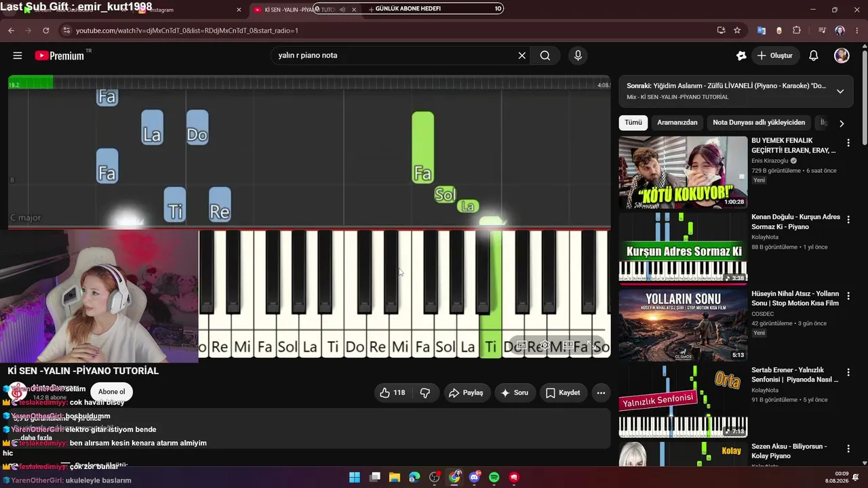Open the YouTube guide hamburger menu
Image resolution: width=868 pixels, height=488 pixels.
18,56
